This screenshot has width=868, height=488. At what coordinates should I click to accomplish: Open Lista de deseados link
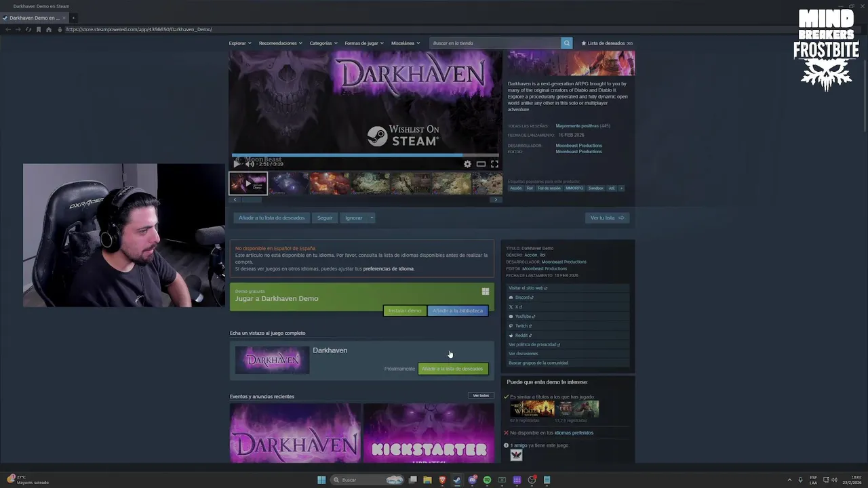tap(607, 43)
